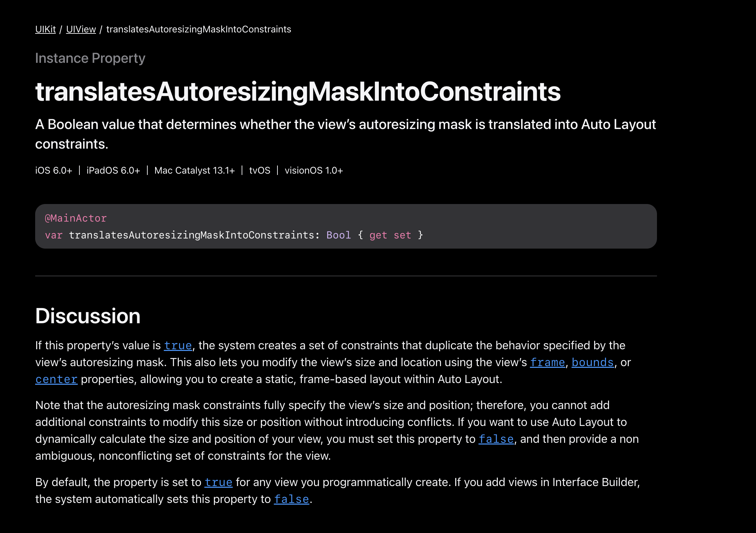Click the Mac Catalyst 13.1+ availability label

coord(194,171)
